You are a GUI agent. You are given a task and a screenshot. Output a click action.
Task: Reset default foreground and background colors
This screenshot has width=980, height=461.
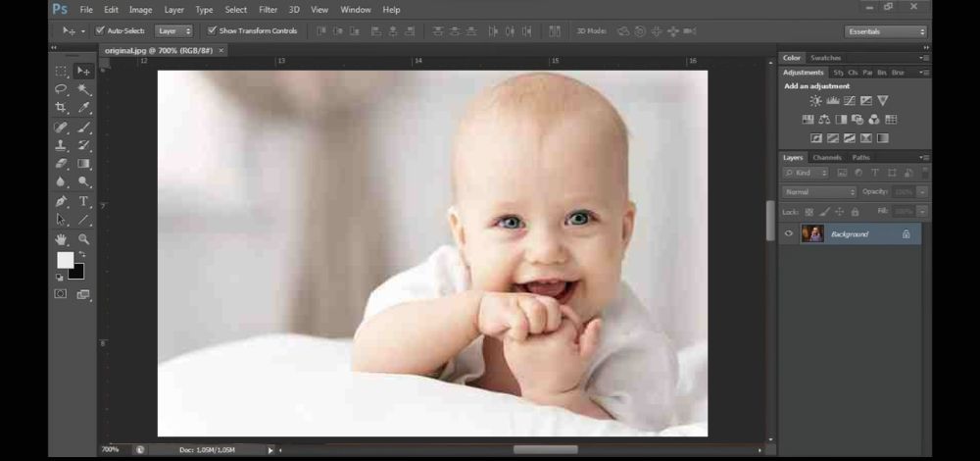[60, 278]
